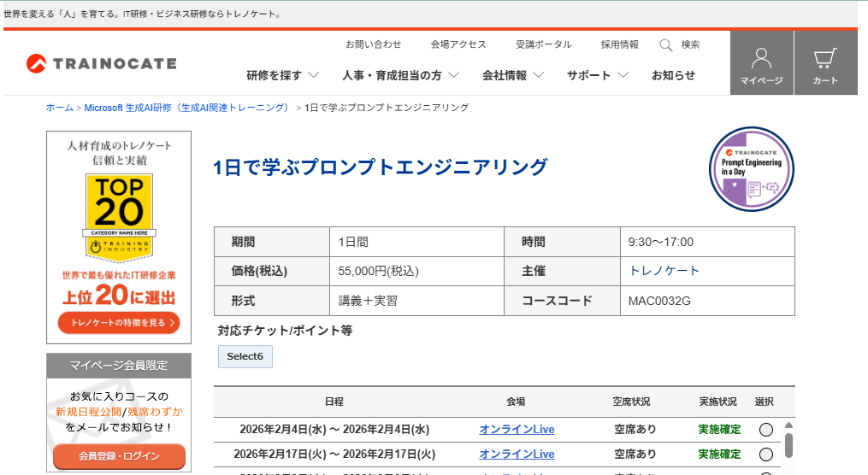Click 空席あり status in 2月4日 row
868x475 pixels.
click(635, 430)
